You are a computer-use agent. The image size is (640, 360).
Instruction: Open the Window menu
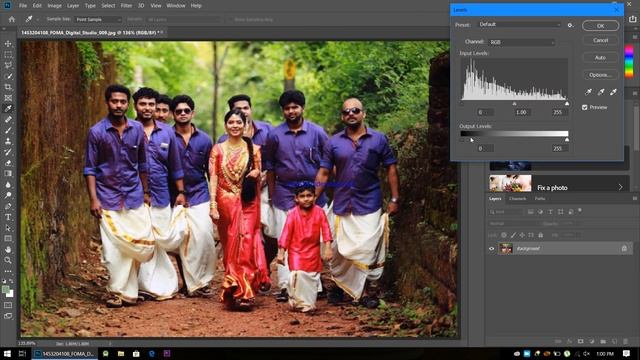click(x=176, y=6)
